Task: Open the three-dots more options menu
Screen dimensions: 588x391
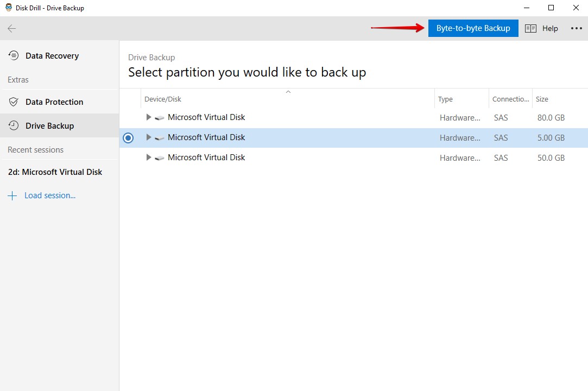Action: pos(577,28)
